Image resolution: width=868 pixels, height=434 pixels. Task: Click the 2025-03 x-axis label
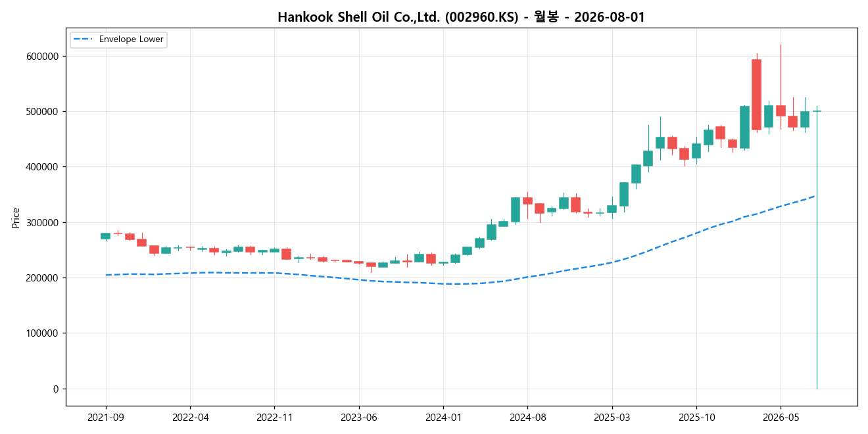click(612, 417)
